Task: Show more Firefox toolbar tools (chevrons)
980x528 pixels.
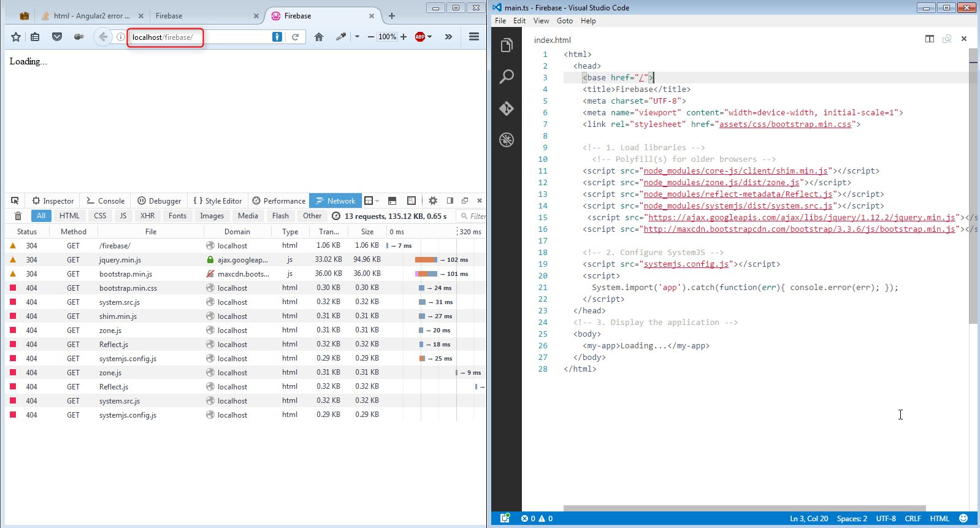Action: (x=448, y=37)
